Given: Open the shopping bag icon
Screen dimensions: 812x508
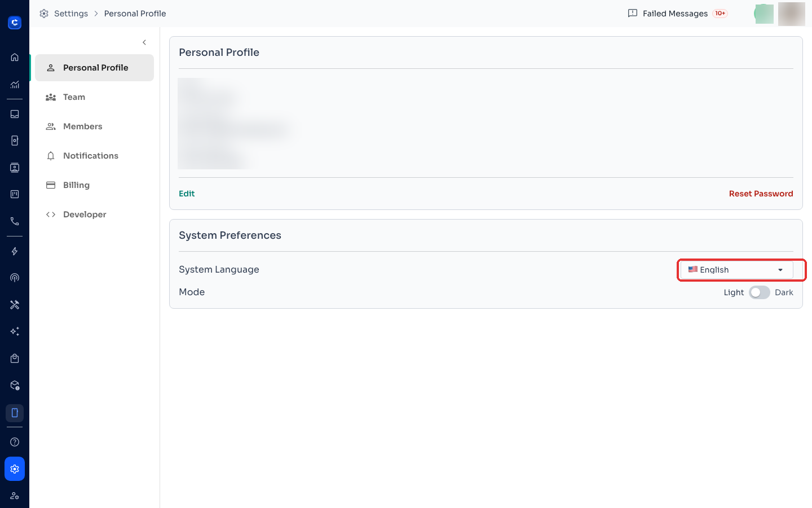Looking at the screenshot, I should (x=15, y=358).
